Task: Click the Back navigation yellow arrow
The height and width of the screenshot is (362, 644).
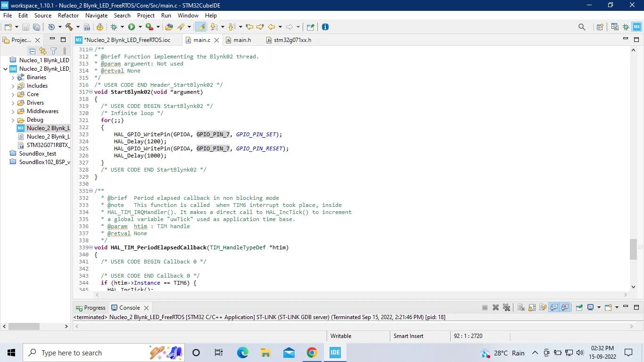Action: tap(272, 27)
